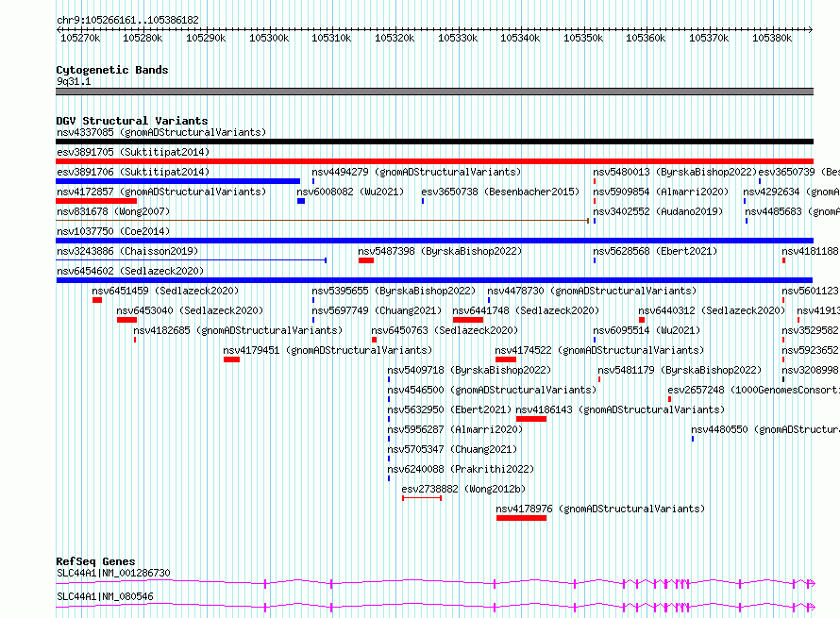Image resolution: width=840 pixels, height=618 pixels.
Task: Click the blue esv3891706 variant bar
Action: (177, 181)
